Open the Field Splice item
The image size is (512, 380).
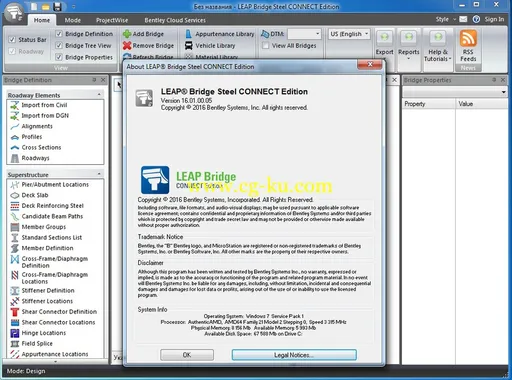(37, 344)
